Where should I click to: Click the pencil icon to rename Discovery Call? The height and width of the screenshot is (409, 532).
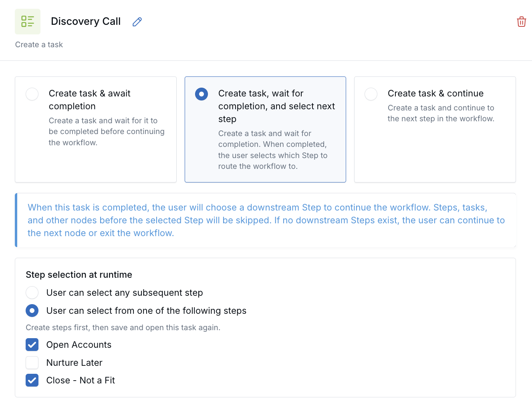(137, 22)
